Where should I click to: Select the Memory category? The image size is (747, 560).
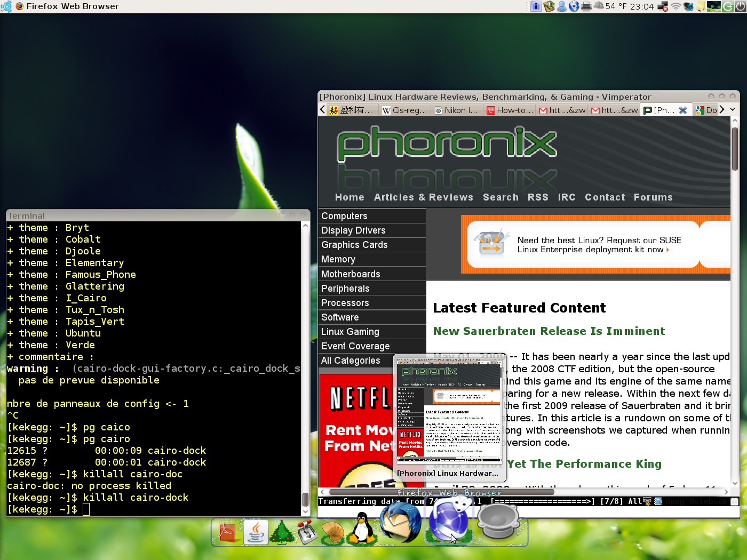click(372, 259)
